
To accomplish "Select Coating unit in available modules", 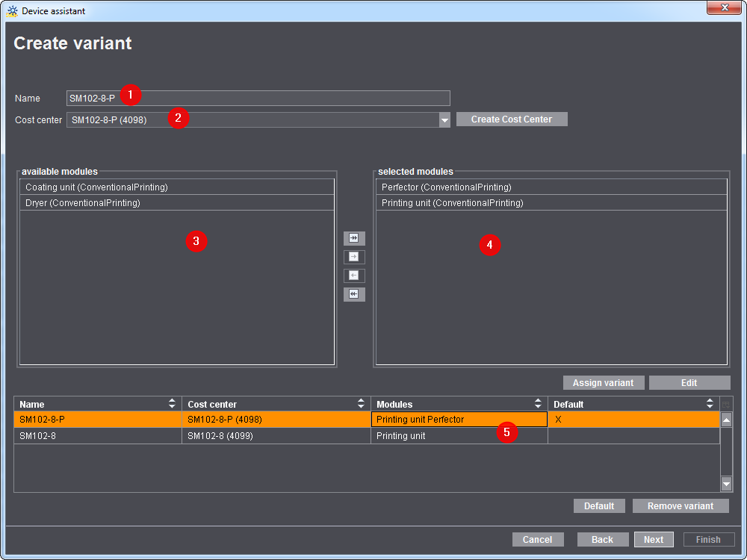I will [x=96, y=187].
